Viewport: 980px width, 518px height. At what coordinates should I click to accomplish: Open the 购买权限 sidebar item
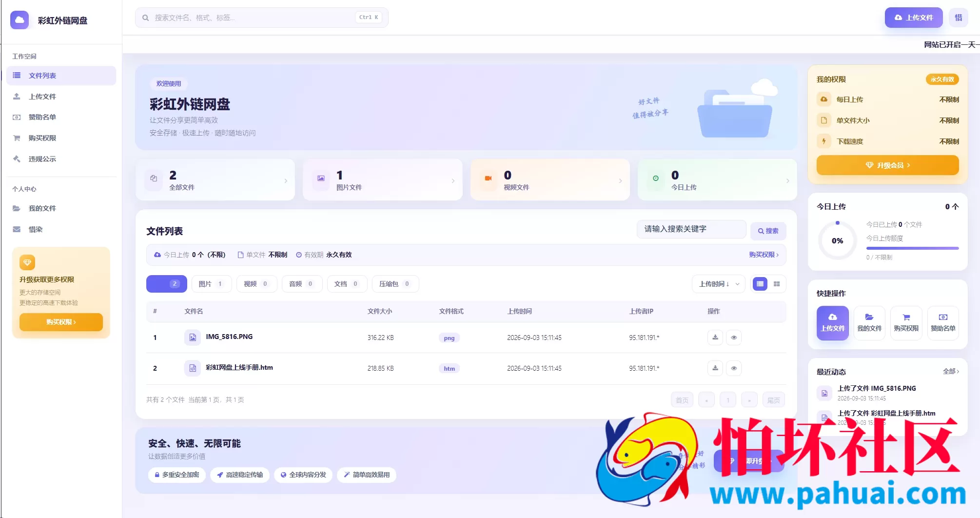click(61, 138)
